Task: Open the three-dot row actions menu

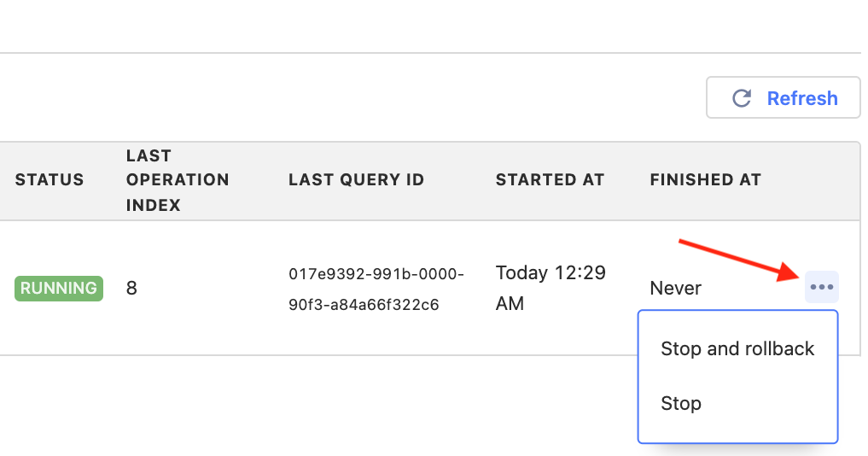Action: (x=821, y=288)
